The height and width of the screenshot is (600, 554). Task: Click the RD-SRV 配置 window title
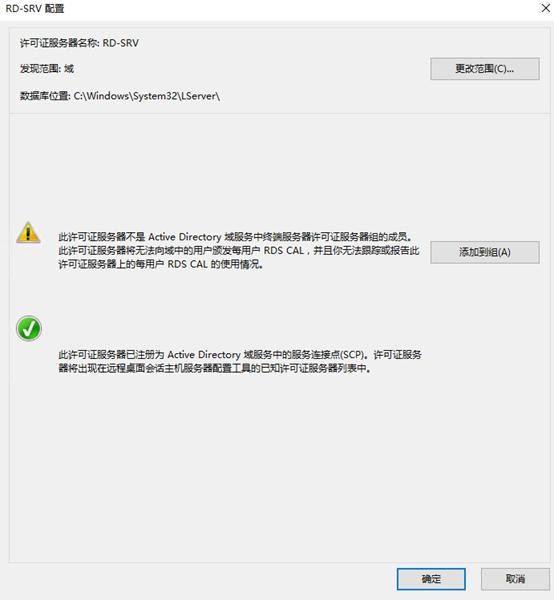click(x=35, y=8)
